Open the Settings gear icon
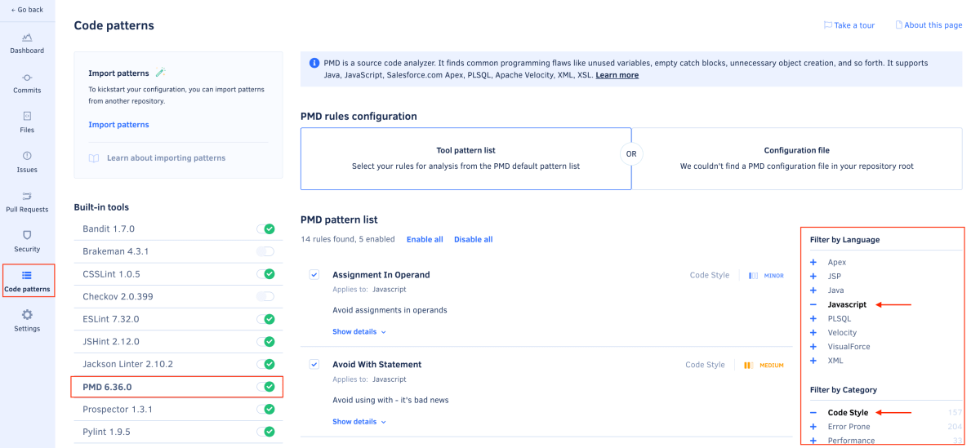The height and width of the screenshot is (448, 980). click(27, 315)
